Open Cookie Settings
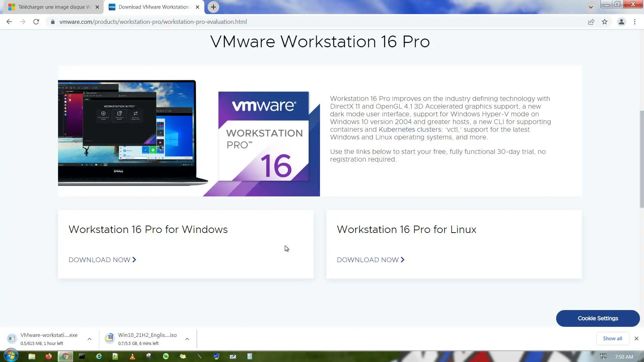Viewport: 644px width, 362px height. (x=598, y=318)
